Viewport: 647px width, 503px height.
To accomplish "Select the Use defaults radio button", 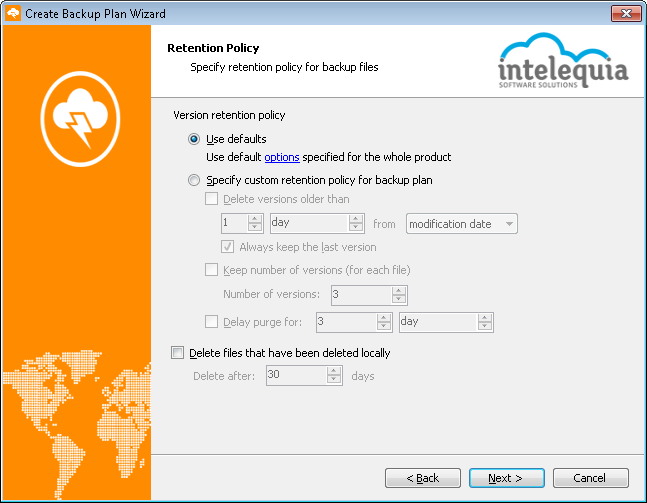I will pos(194,139).
